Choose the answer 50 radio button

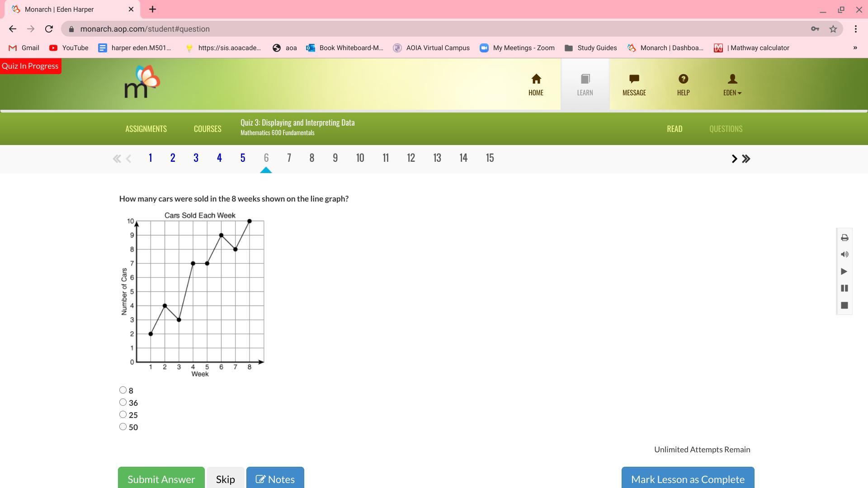pyautogui.click(x=123, y=427)
